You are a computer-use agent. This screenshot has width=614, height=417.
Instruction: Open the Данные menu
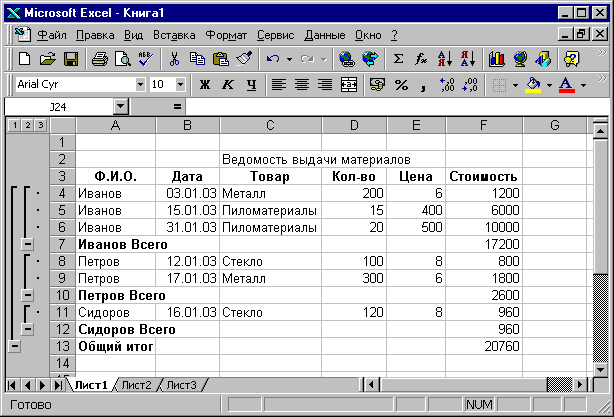325,35
